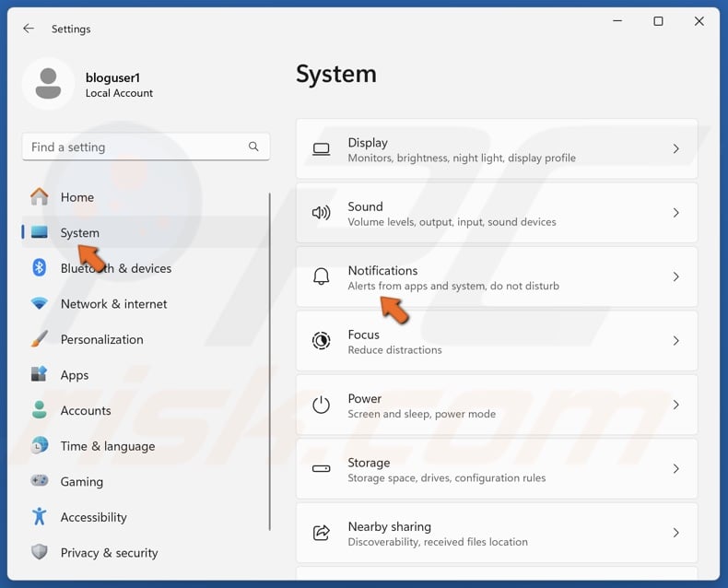Click the Network wifi icon

coord(40,303)
